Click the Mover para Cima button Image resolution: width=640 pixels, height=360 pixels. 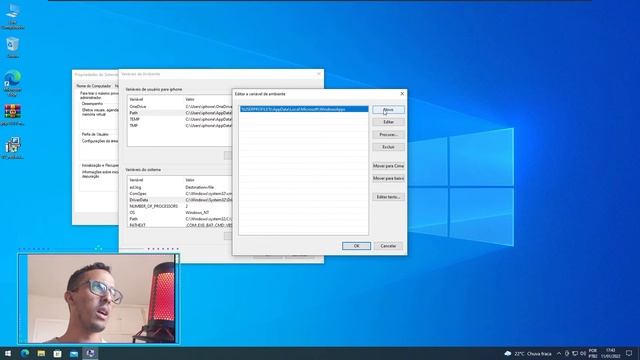(x=388, y=166)
